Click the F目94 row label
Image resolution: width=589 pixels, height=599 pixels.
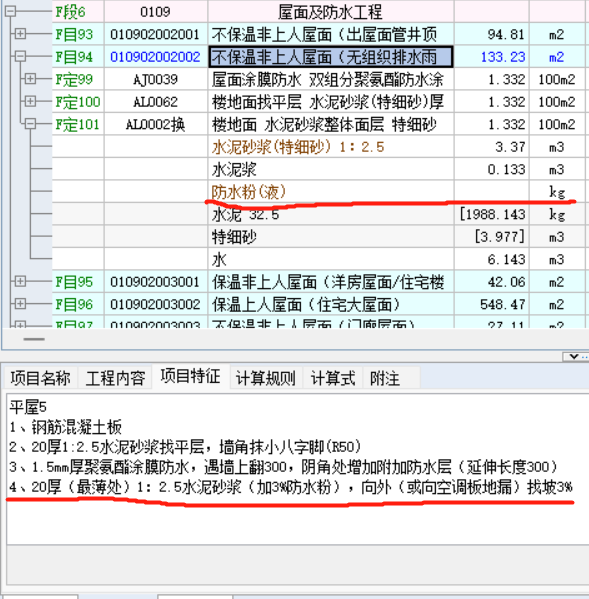point(74,57)
